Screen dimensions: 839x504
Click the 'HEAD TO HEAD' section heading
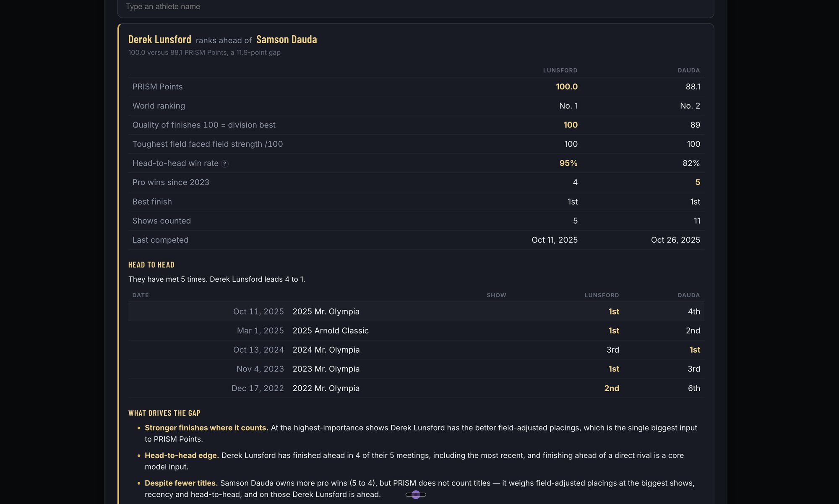coord(151,265)
